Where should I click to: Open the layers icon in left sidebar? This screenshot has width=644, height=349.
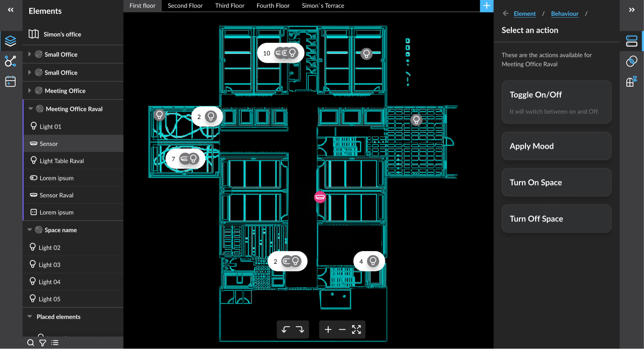(x=11, y=41)
